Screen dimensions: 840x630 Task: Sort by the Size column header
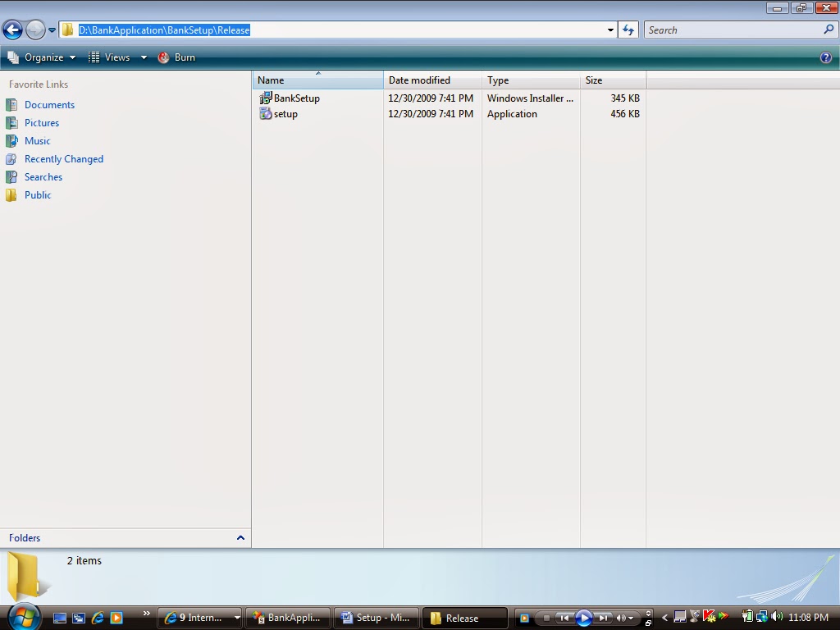click(x=613, y=80)
